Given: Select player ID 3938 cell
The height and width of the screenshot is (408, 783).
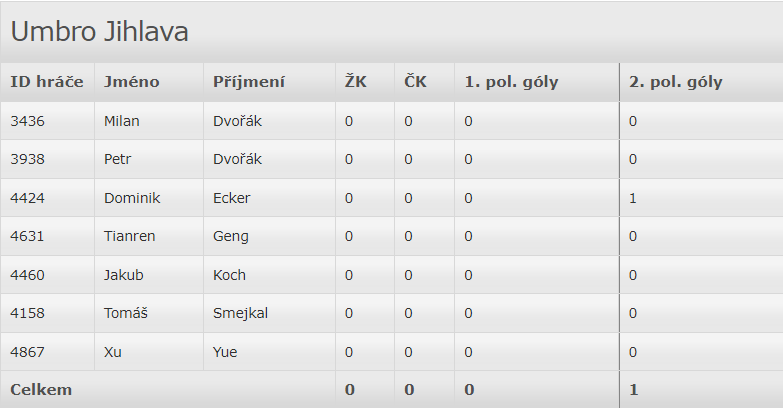Looking at the screenshot, I should click(28, 159).
